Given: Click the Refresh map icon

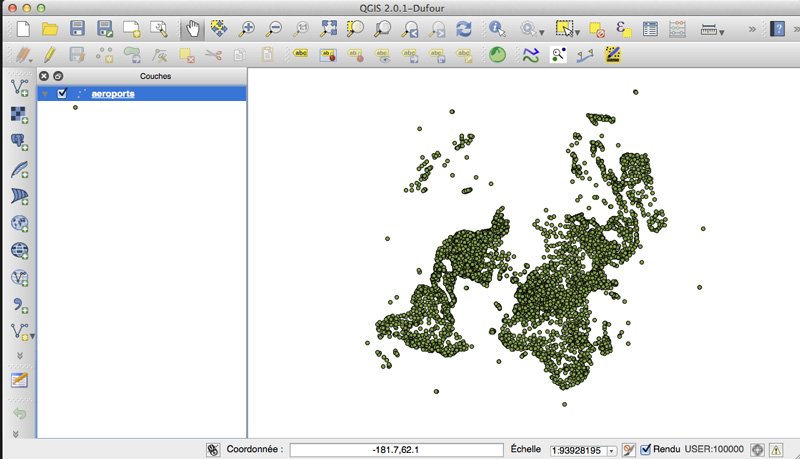Looking at the screenshot, I should pyautogui.click(x=463, y=29).
